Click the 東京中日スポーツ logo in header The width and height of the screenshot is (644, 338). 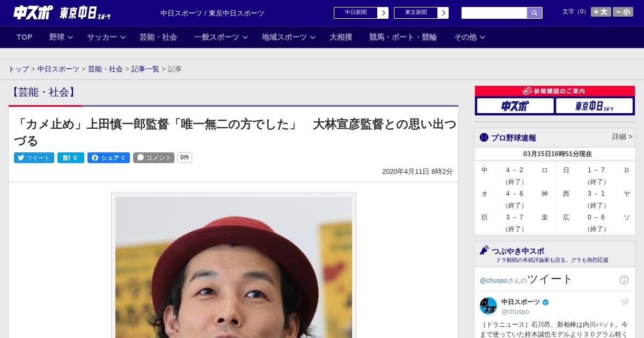point(85,13)
